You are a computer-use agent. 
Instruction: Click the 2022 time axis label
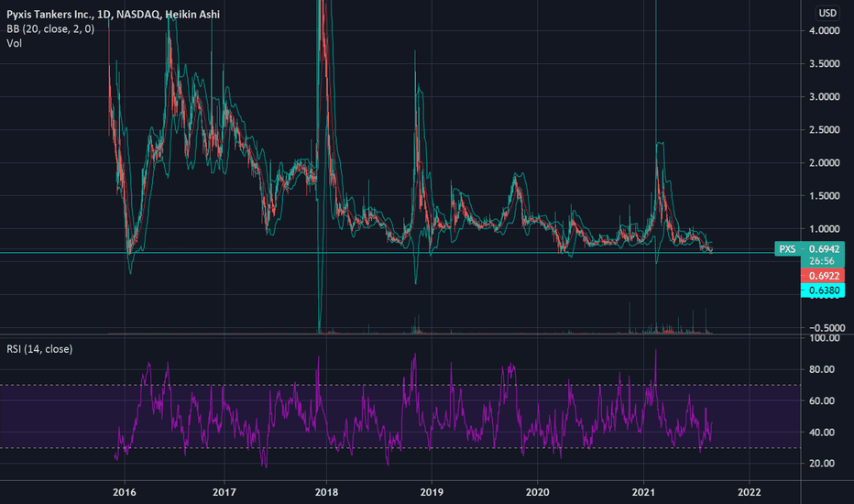click(x=749, y=493)
